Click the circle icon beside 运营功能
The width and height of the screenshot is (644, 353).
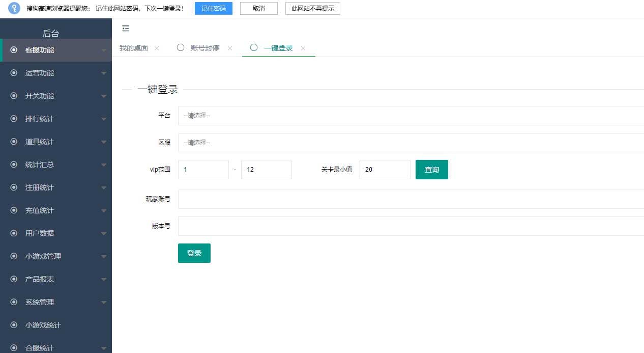[14, 73]
